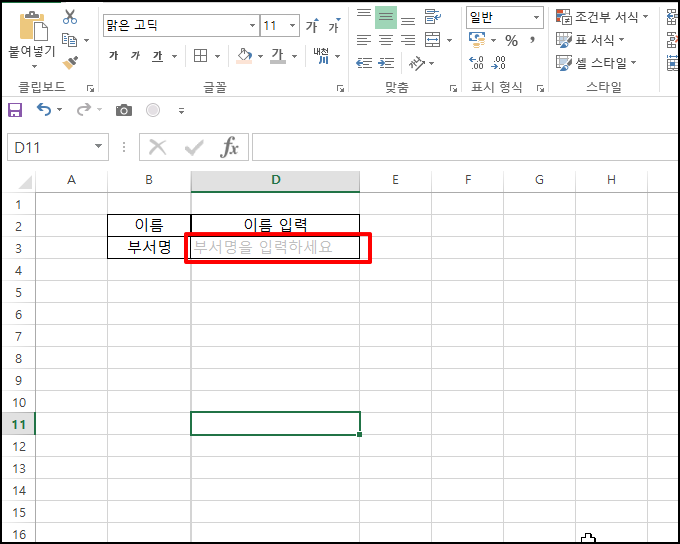Open font name dropdown 맑은 고딕

click(x=252, y=26)
